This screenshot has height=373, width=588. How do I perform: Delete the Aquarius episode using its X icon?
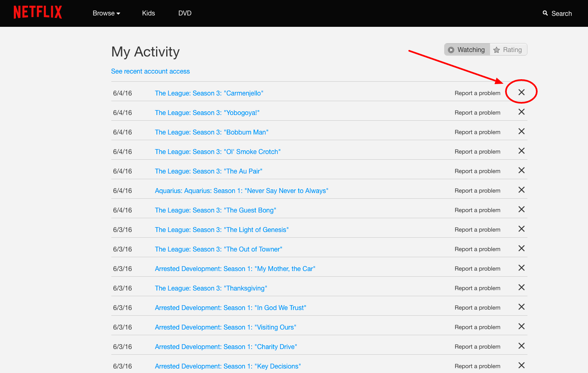[x=521, y=190]
